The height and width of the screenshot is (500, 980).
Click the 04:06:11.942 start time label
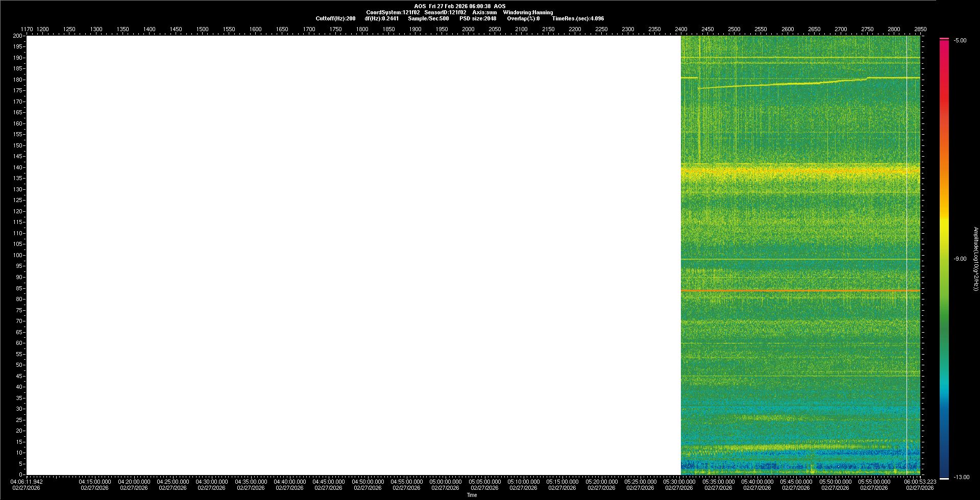click(27, 482)
